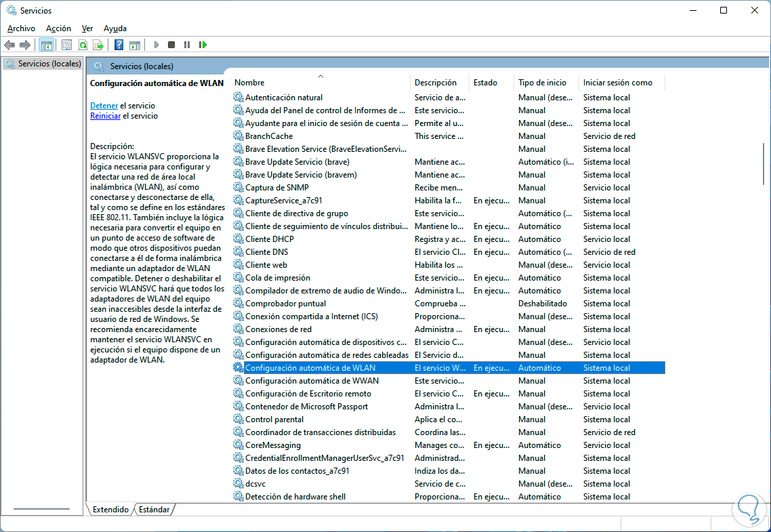The height and width of the screenshot is (532, 771).
Task: Click the Detener service link
Action: click(x=104, y=106)
